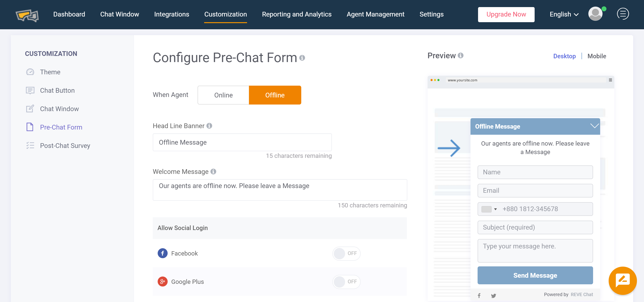Click the Type your message here box
The height and width of the screenshot is (302, 644).
(x=535, y=251)
